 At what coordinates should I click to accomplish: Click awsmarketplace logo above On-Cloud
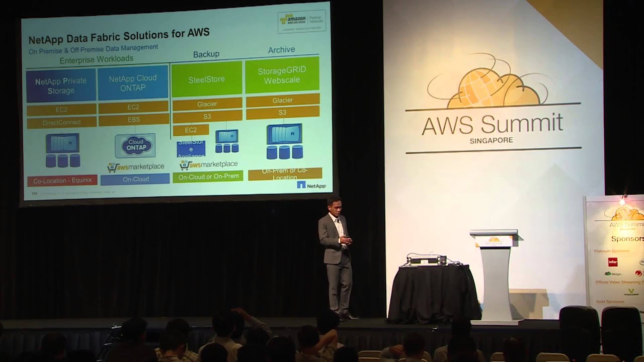coord(136,167)
